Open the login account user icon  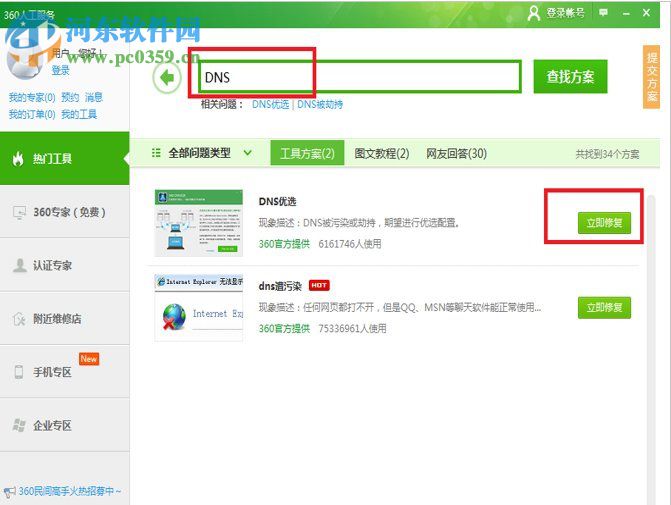[x=534, y=13]
